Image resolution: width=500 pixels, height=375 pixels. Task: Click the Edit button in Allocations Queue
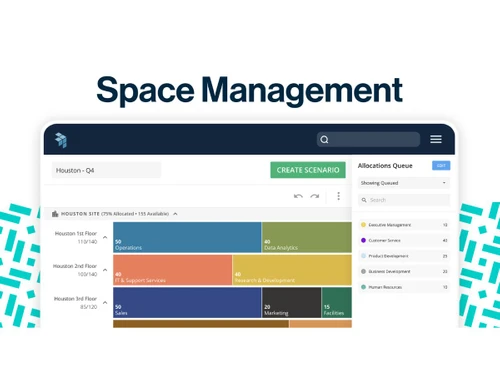[x=441, y=166]
